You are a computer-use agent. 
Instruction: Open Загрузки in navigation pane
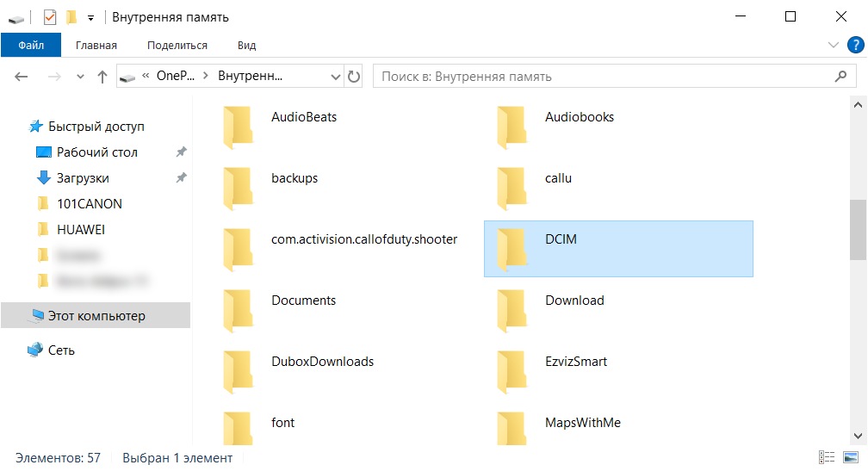(83, 178)
